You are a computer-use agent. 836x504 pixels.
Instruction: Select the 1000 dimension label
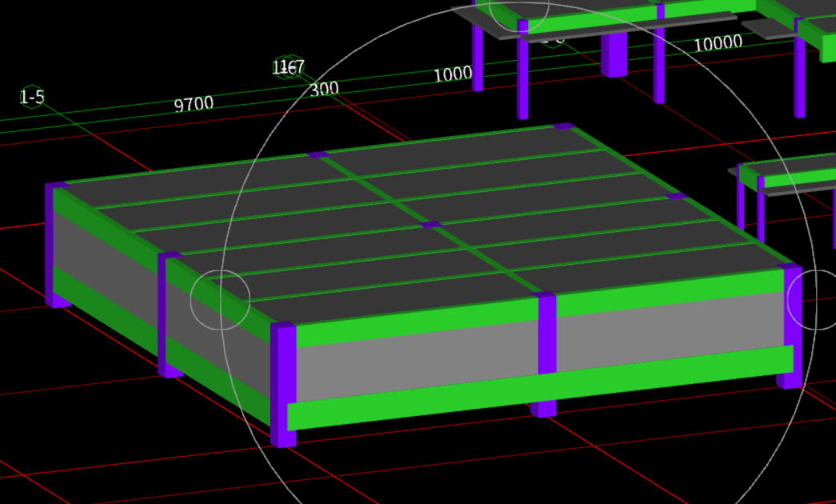click(x=453, y=74)
